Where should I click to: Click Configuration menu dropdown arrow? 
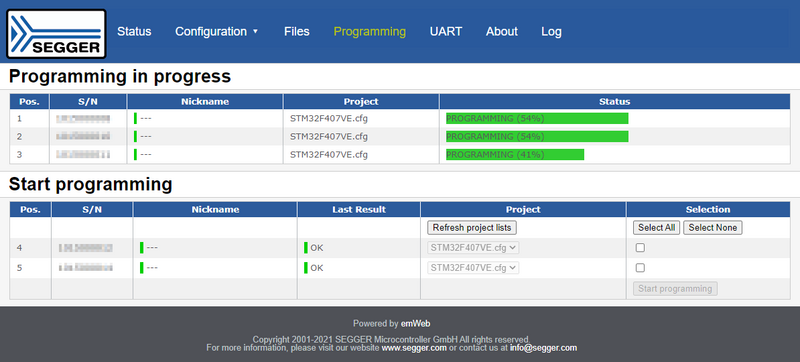click(x=255, y=32)
